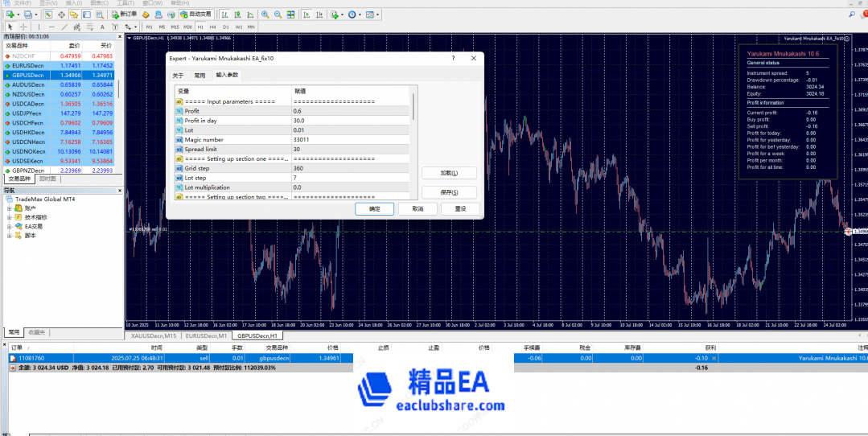Image resolution: width=868 pixels, height=436 pixels.
Task: Open the Strategy Tester icon
Action: [x=100, y=14]
